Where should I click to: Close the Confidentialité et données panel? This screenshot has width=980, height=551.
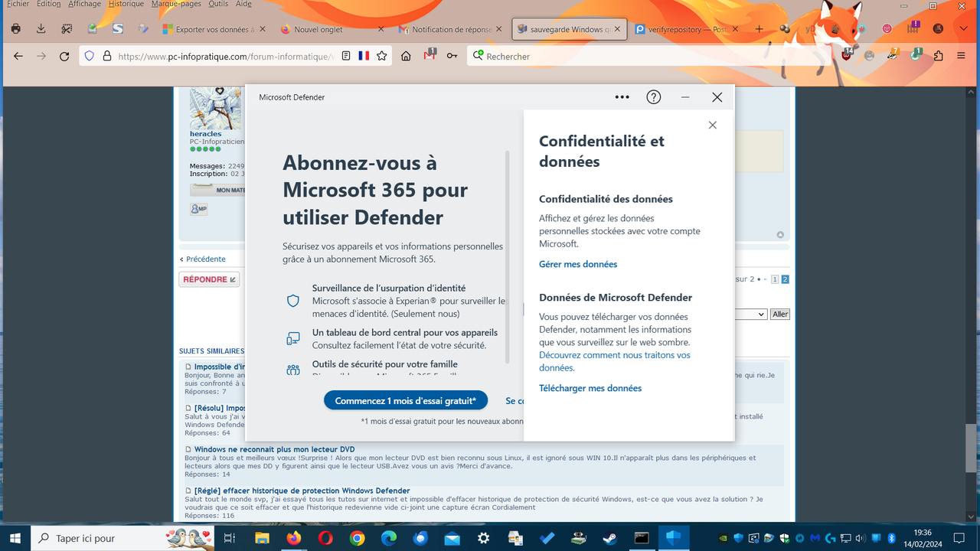[x=712, y=125]
